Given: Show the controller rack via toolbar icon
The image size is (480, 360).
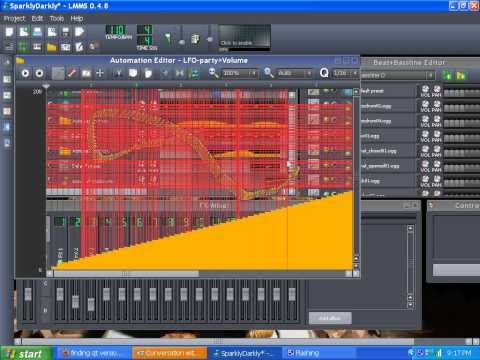Looking at the screenshot, I should pos(94,47).
